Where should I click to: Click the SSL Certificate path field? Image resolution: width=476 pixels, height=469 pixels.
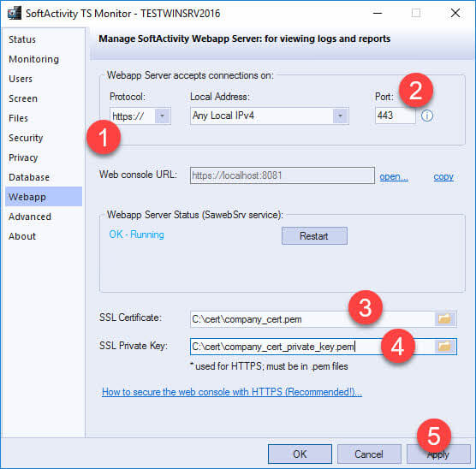(312, 319)
